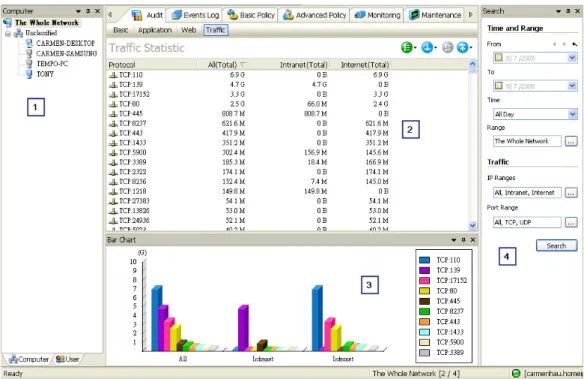Click the Port Range field
The width and height of the screenshot is (584, 379).
click(x=527, y=222)
